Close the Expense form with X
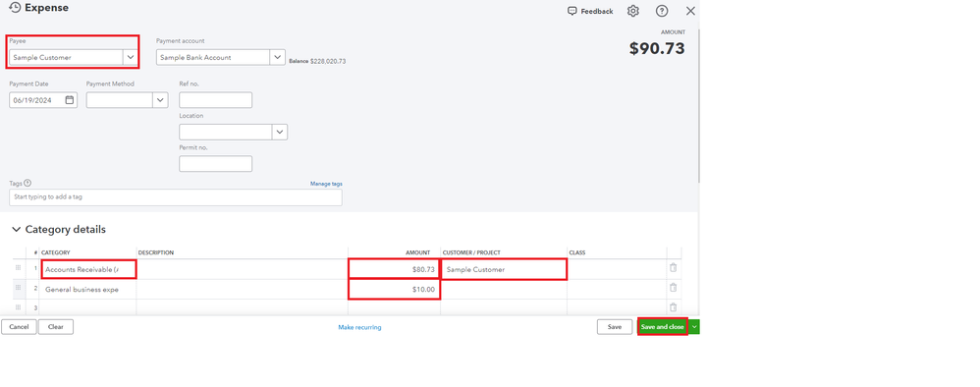 click(x=690, y=11)
